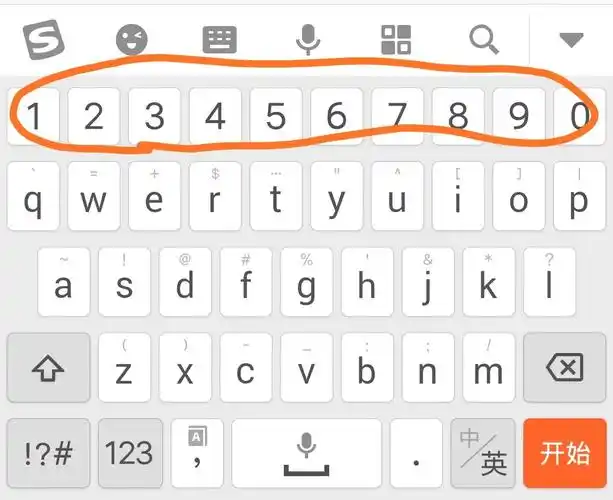Switch to the 123 numeric keypad
The width and height of the screenshot is (613, 500).
tap(130, 453)
